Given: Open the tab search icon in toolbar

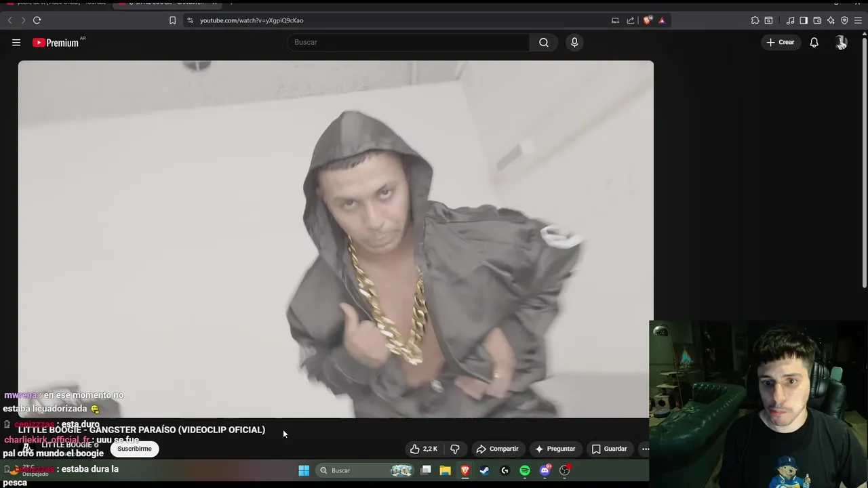Looking at the screenshot, I should pyautogui.click(x=768, y=20).
